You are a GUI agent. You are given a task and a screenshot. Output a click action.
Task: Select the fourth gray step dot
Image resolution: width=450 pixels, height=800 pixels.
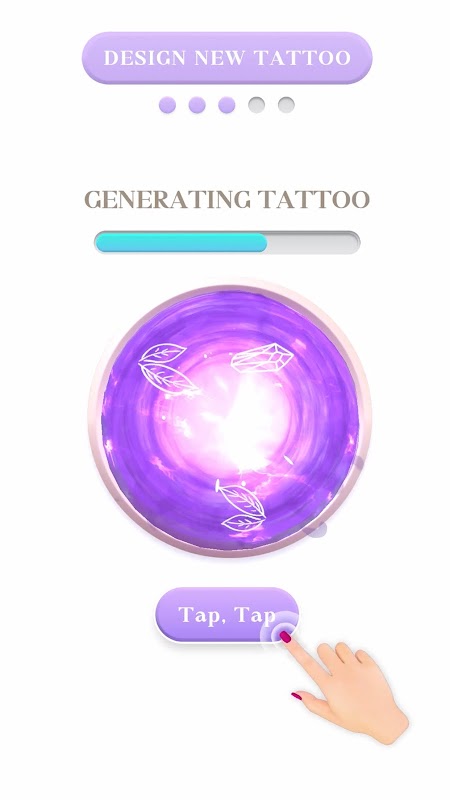[257, 105]
